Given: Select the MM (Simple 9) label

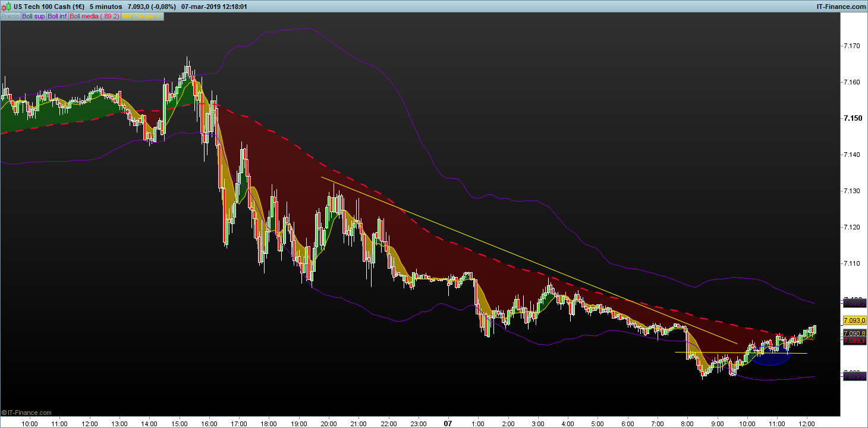Looking at the screenshot, I should point(142,17).
